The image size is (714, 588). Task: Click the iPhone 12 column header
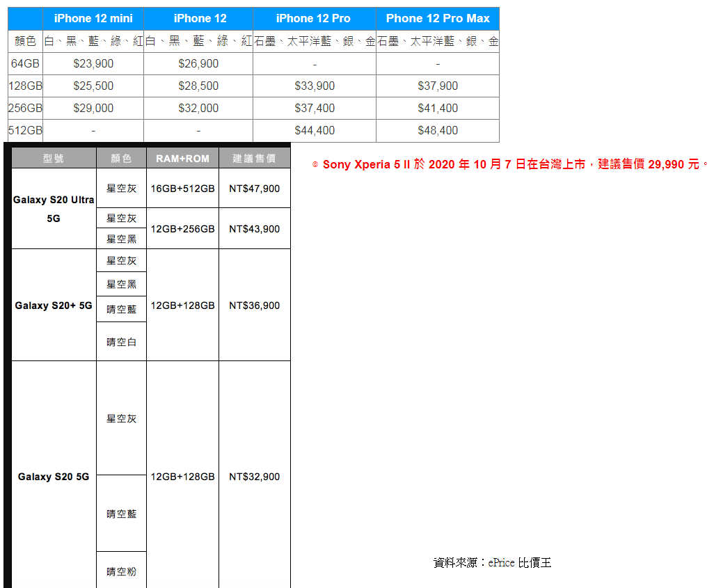(198, 18)
